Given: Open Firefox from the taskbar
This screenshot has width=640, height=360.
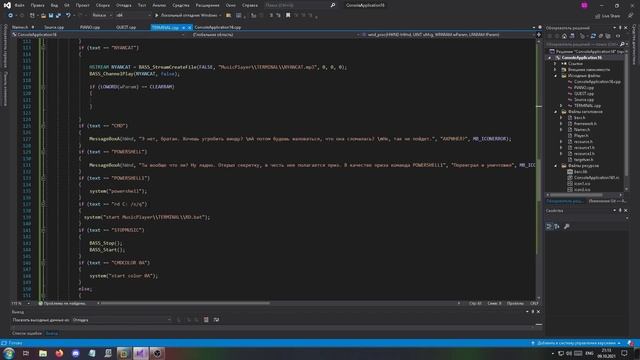Looking at the screenshot, I should (x=59, y=353).
